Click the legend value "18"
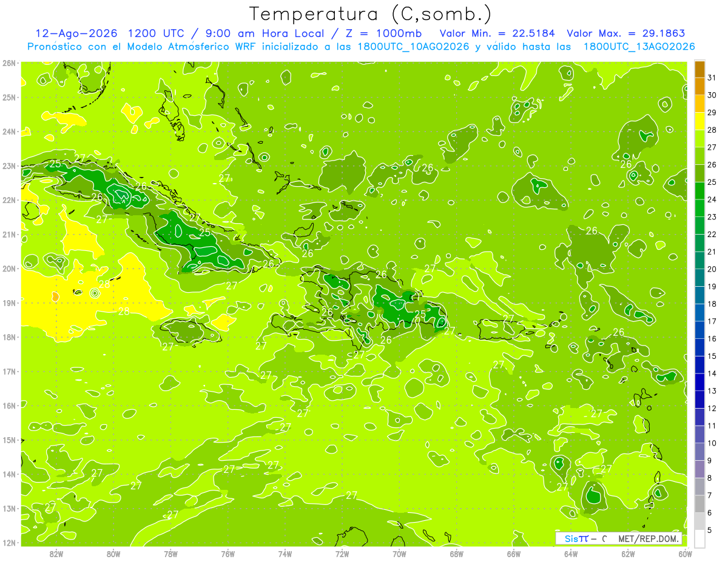The height and width of the screenshot is (562, 728). coord(712,304)
